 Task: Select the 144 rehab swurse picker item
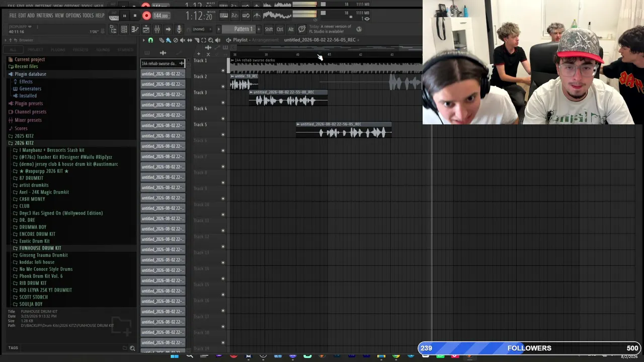163,63
